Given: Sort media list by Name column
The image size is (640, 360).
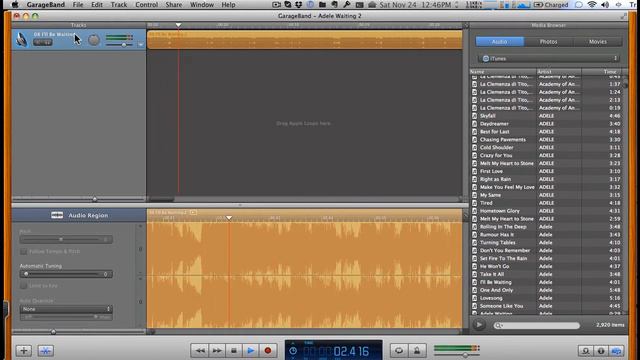Looking at the screenshot, I should coord(503,71).
